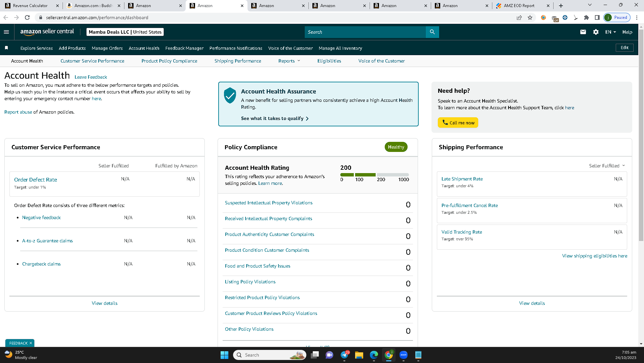
Task: Open a new browser tab
Action: point(561,6)
